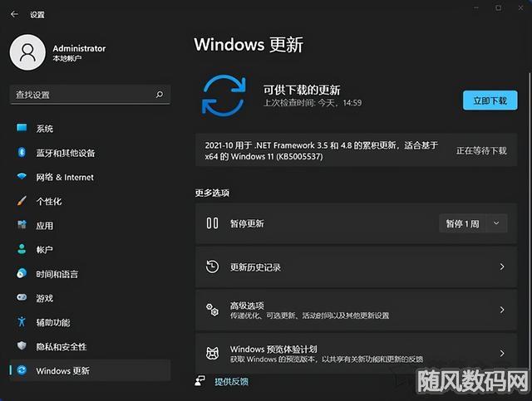Click the 系统 monitor icon
This screenshot has width=532, height=401.
coord(22,128)
